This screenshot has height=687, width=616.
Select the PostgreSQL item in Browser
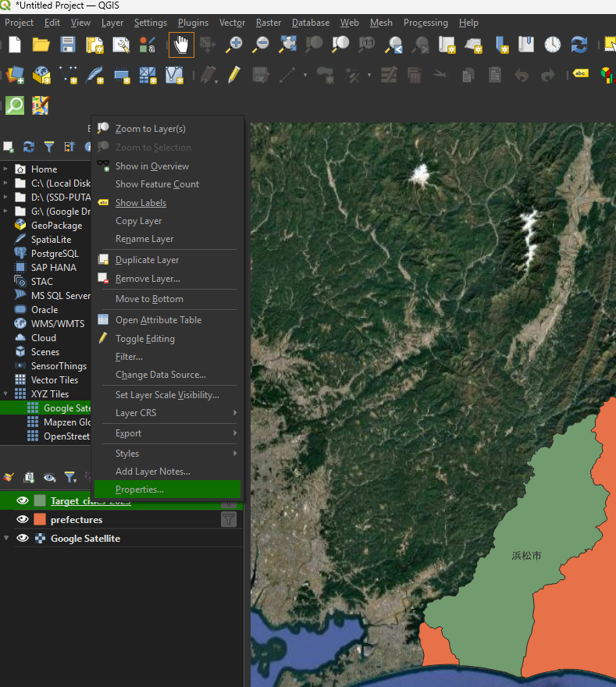55,254
